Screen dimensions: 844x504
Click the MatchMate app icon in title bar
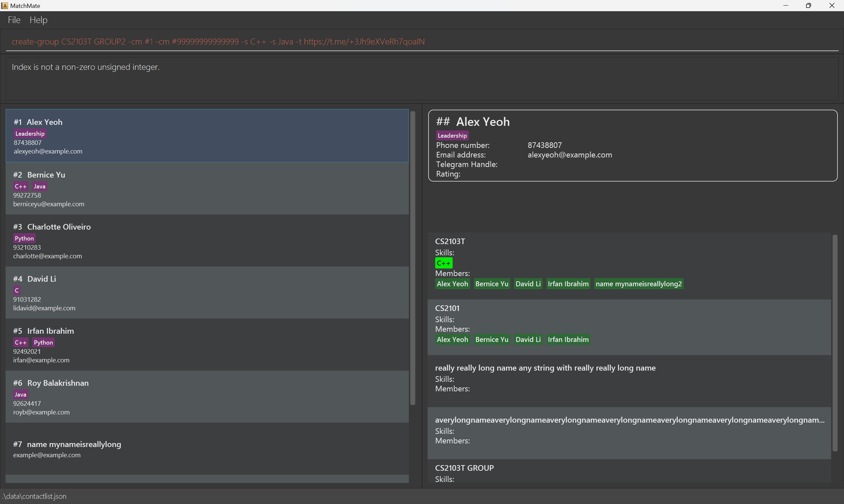5,5
